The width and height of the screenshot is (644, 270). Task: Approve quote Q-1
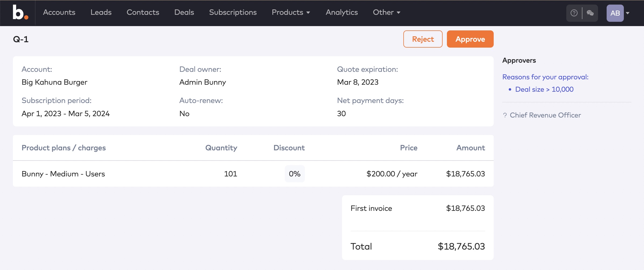[x=470, y=39]
